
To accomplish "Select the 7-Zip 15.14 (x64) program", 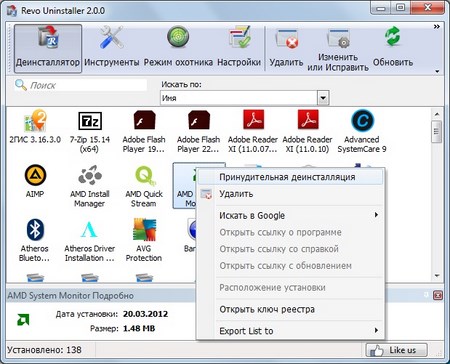I will (x=89, y=132).
